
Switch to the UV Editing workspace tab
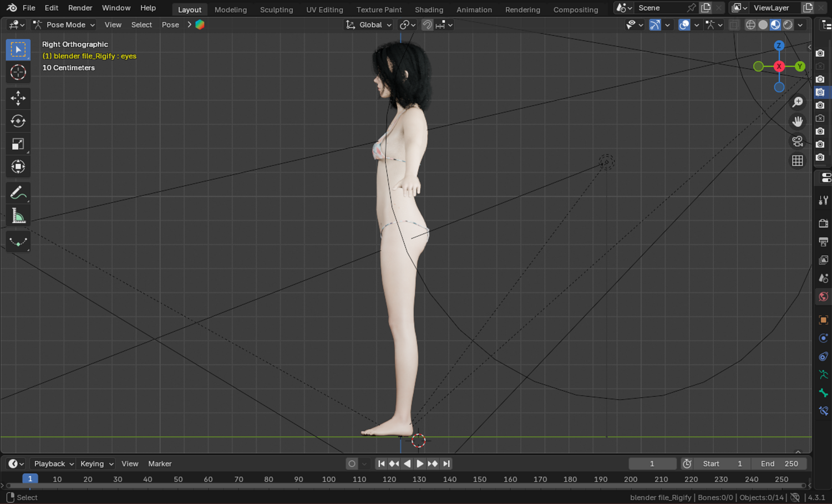click(x=324, y=9)
